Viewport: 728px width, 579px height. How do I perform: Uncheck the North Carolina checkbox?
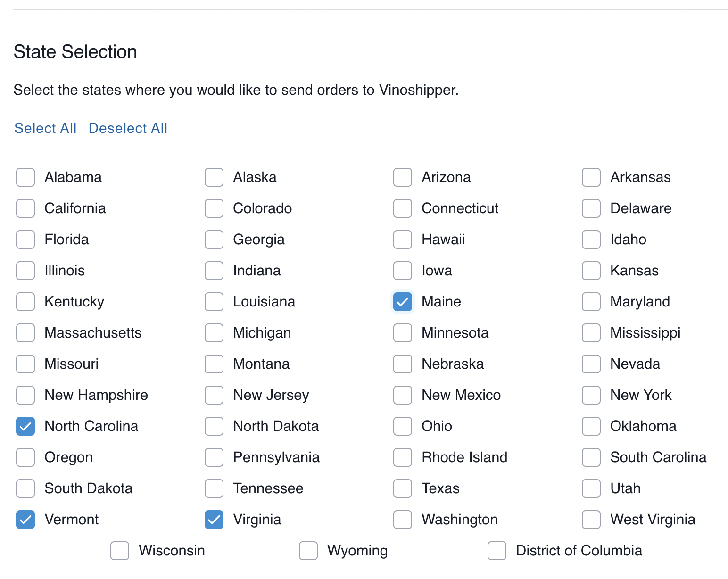[25, 426]
